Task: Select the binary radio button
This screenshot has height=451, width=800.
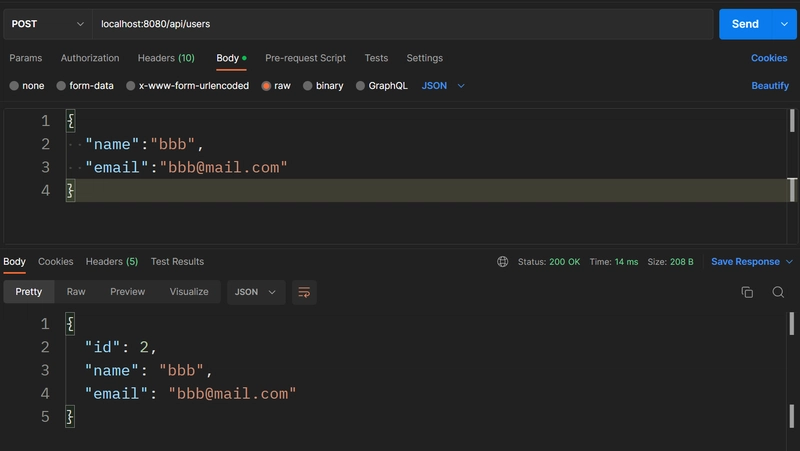Action: (307, 86)
